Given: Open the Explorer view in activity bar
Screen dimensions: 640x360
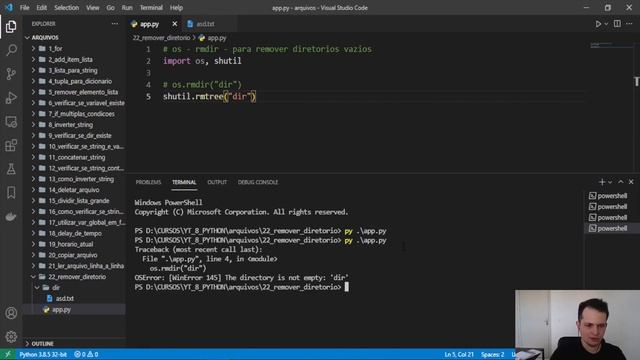Looking at the screenshot, I should 11,27.
